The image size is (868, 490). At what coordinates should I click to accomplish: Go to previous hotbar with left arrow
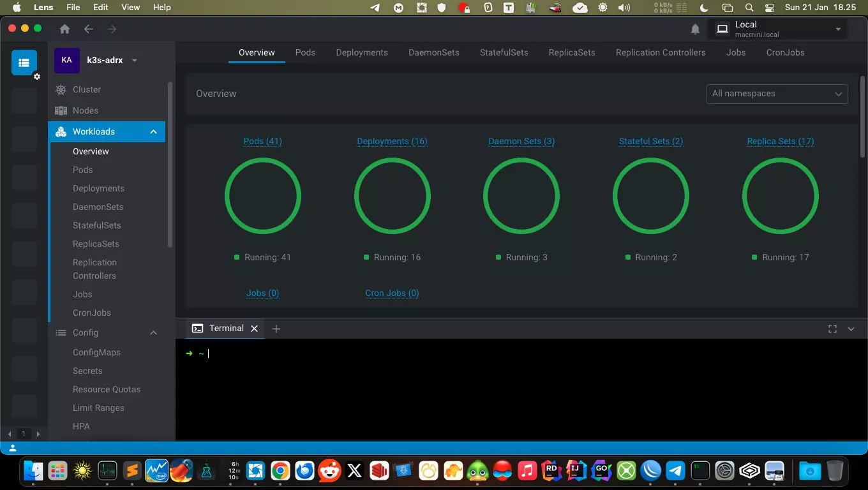click(x=10, y=434)
